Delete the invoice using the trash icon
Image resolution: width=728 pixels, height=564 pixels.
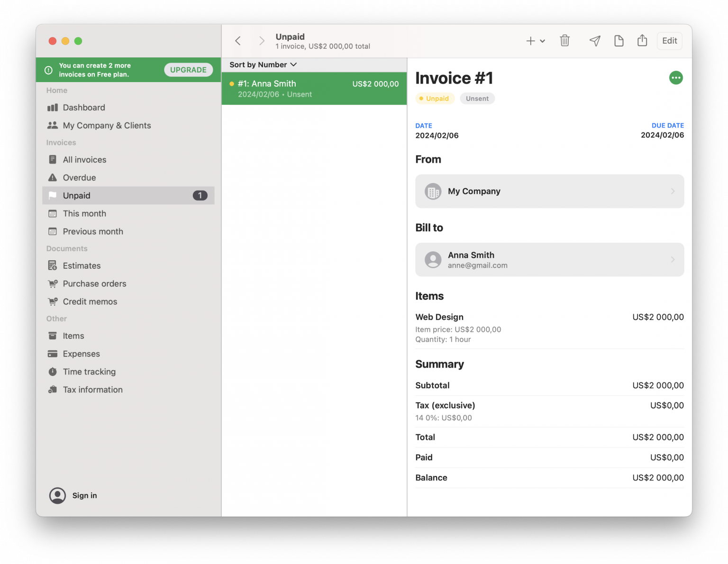pyautogui.click(x=564, y=41)
